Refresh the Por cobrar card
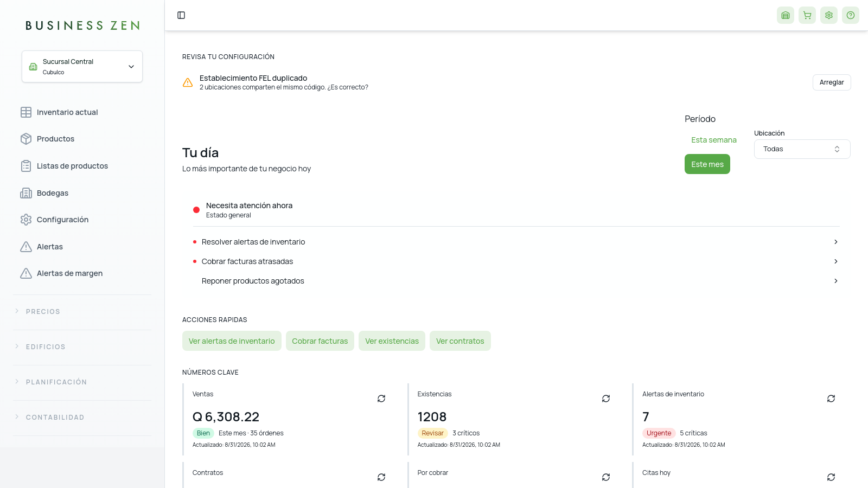 [606, 477]
